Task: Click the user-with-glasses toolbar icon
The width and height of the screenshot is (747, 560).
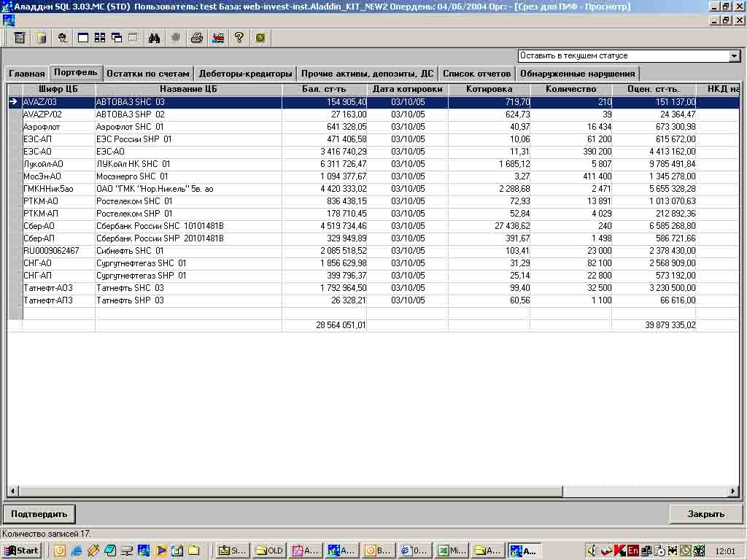Action: tap(63, 38)
